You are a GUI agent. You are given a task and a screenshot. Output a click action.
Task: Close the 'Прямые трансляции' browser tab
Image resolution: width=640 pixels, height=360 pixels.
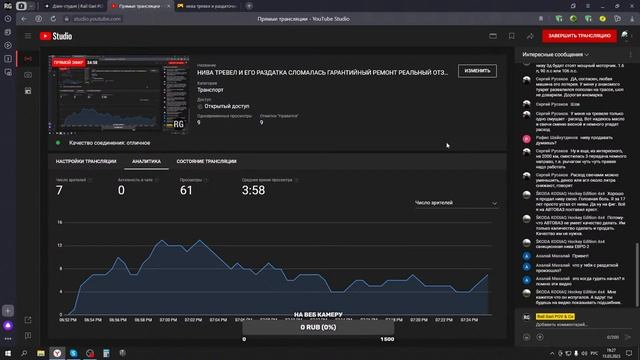[x=168, y=6]
